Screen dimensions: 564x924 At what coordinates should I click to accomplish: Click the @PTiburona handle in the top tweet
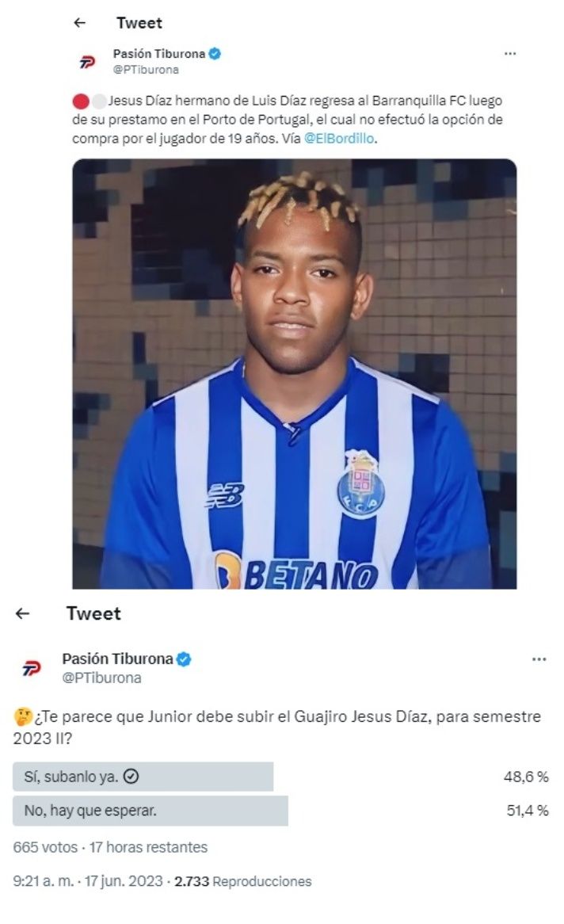click(146, 70)
